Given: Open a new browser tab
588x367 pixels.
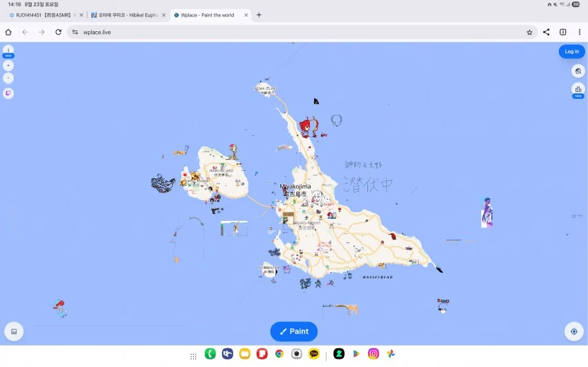Looking at the screenshot, I should click(x=259, y=15).
